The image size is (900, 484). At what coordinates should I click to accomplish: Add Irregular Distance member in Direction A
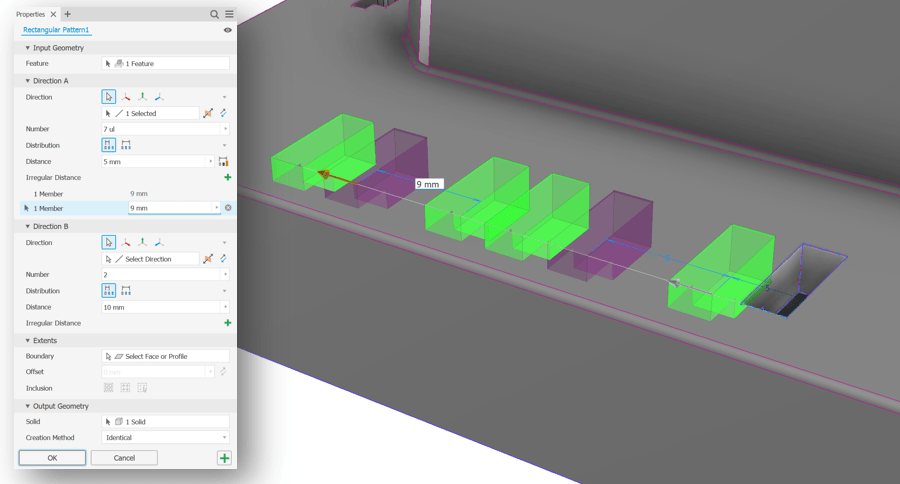coord(227,177)
